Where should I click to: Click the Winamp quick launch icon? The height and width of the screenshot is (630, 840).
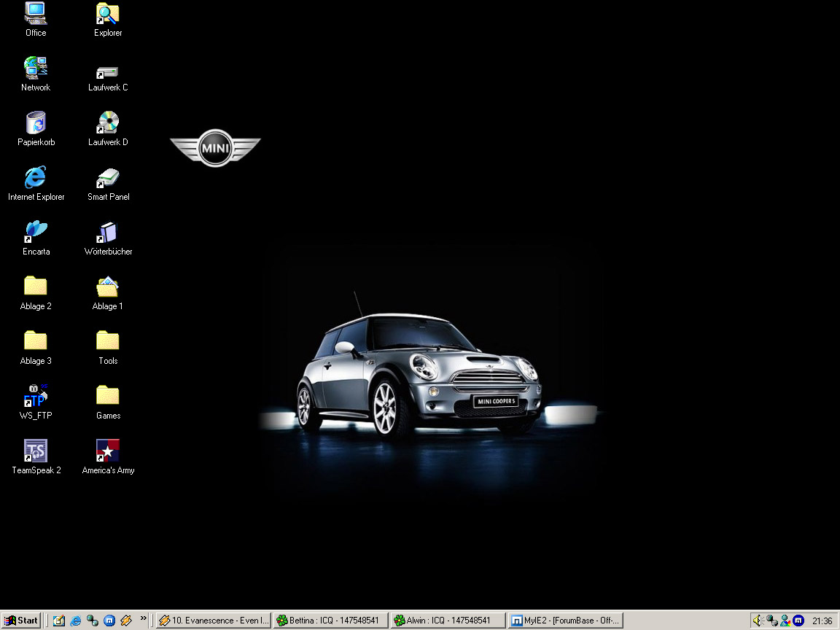[x=126, y=621]
